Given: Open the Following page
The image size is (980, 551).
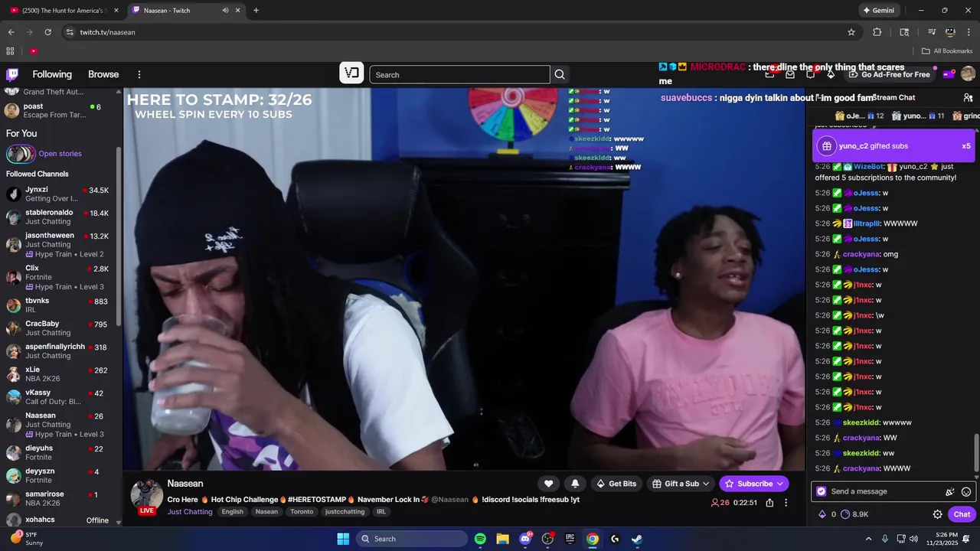Looking at the screenshot, I should point(52,74).
